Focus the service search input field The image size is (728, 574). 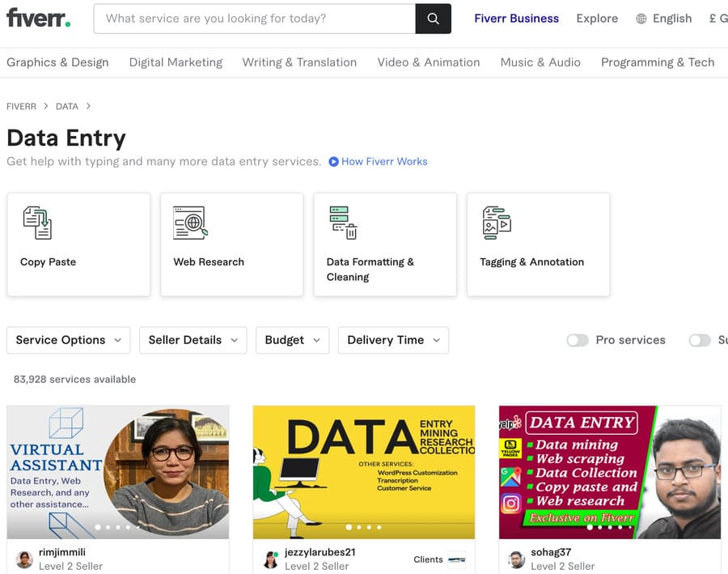(x=255, y=19)
